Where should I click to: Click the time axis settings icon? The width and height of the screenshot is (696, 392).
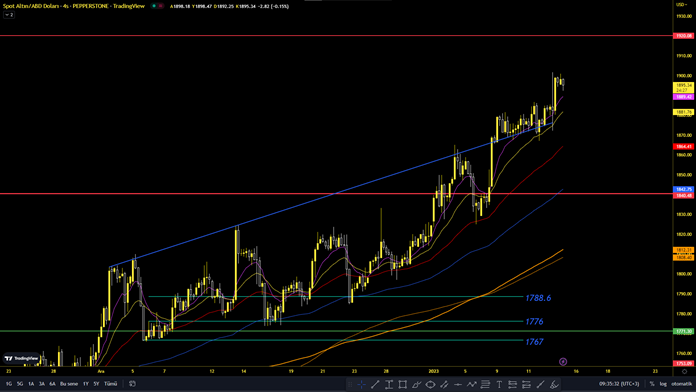(684, 371)
